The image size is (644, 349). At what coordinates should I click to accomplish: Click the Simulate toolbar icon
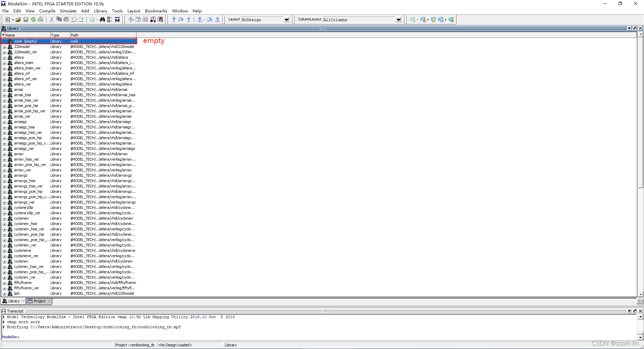(153, 20)
